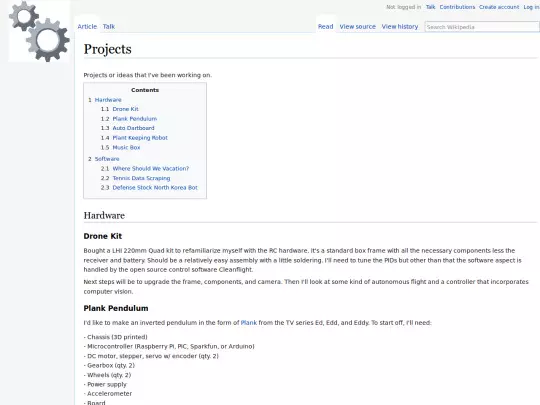Open Tennis Data Scraping entry
This screenshot has height=405, width=540.
click(141, 178)
